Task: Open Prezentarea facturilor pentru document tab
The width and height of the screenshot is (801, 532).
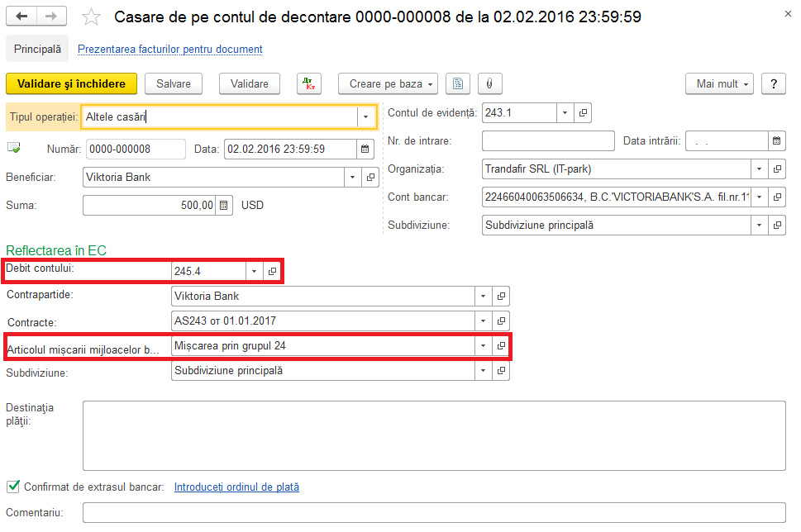Action: tap(169, 49)
